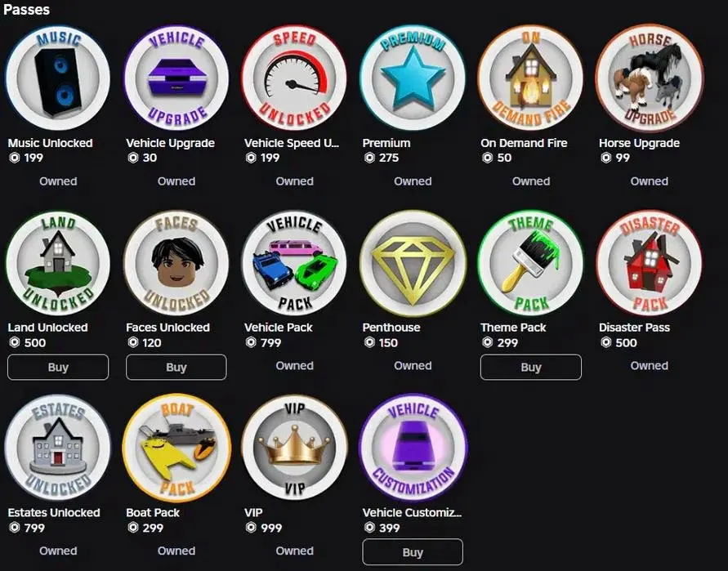Buy the Land Unlocked pass
Viewport: 728px width, 571px height.
point(58,368)
